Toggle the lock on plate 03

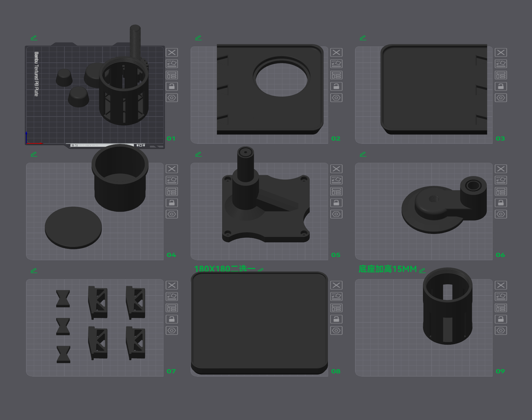pos(501,86)
